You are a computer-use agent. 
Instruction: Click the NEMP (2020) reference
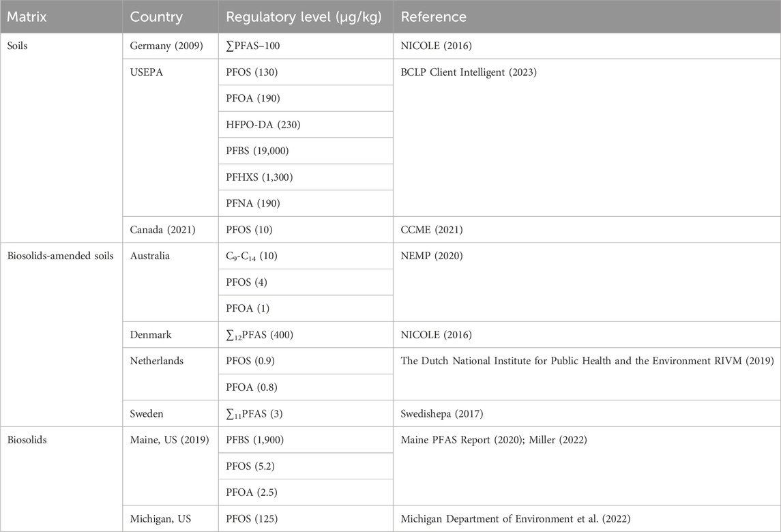click(x=431, y=256)
